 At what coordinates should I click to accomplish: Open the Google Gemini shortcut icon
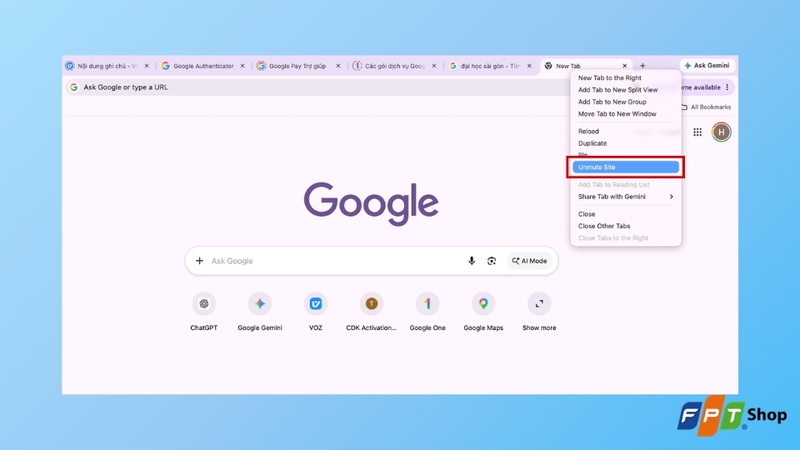pos(260,304)
